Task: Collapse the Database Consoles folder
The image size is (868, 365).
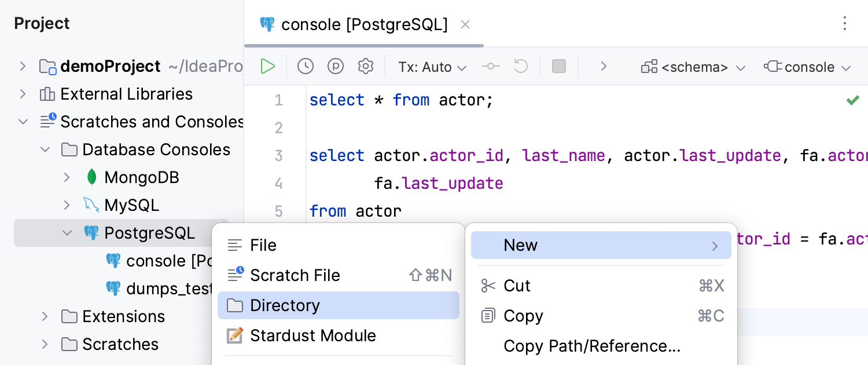Action: click(x=45, y=149)
